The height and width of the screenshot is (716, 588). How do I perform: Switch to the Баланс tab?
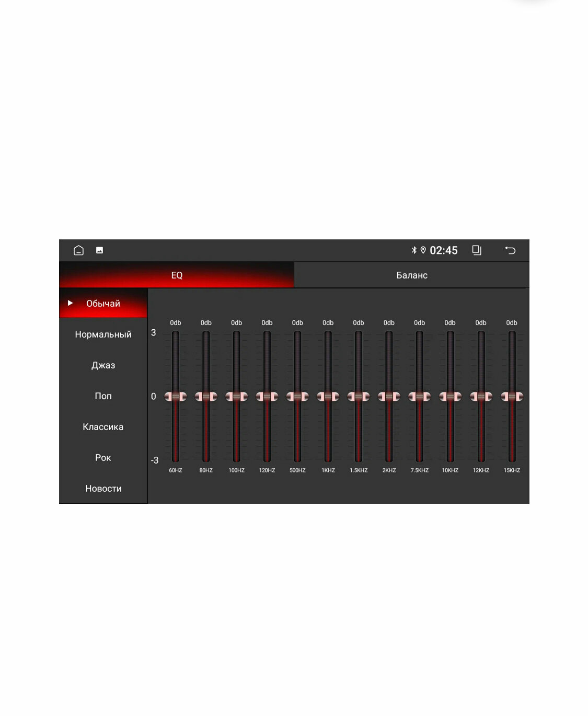pos(412,275)
